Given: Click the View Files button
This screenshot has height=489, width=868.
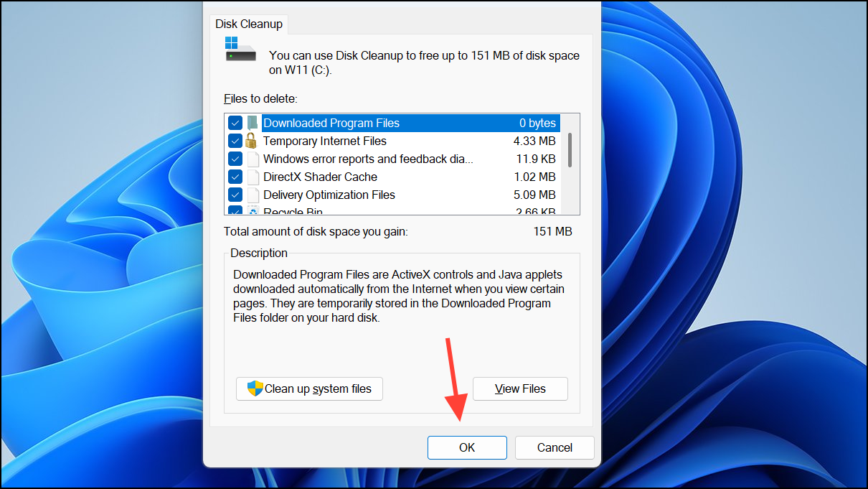Looking at the screenshot, I should click(520, 388).
